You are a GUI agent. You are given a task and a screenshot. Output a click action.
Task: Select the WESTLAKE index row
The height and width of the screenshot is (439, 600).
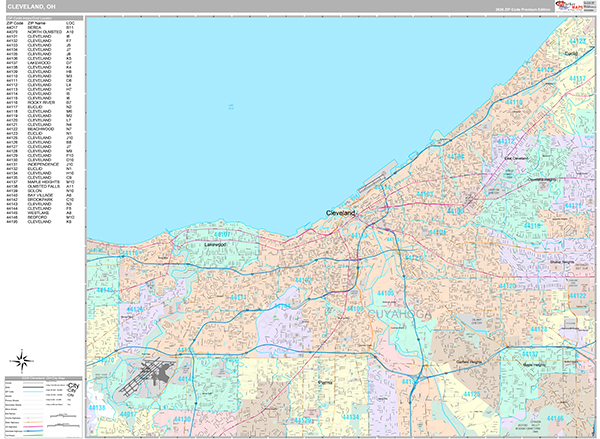click(x=40, y=213)
